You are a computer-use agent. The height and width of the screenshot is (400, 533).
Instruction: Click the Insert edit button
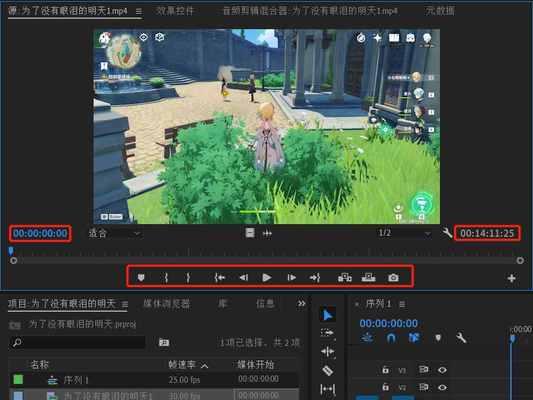coord(345,278)
